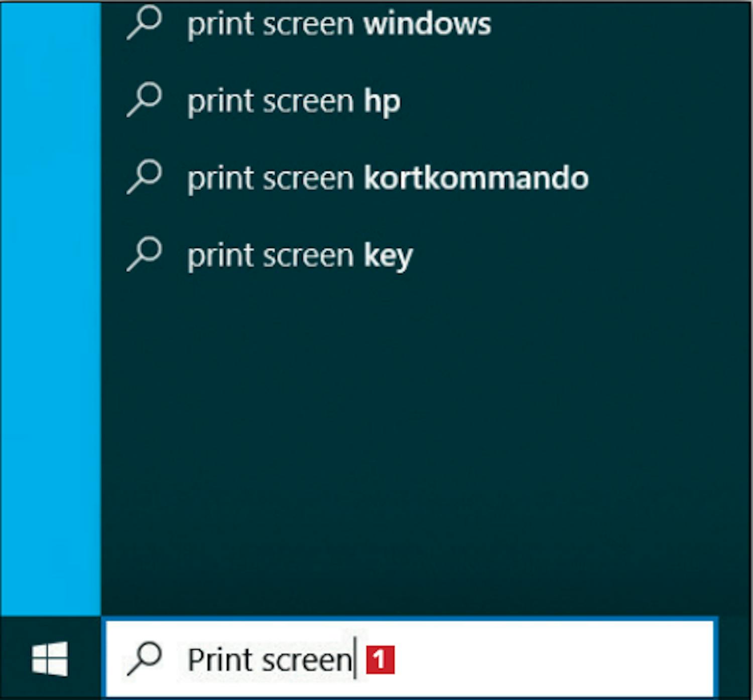Open the Windows Start button
The height and width of the screenshot is (700, 753).
(x=50, y=658)
